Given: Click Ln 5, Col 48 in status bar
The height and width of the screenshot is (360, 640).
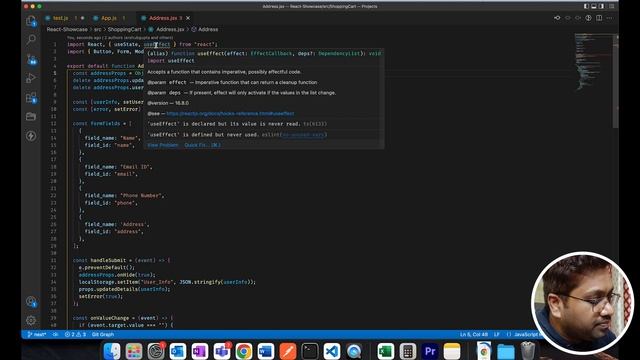Looking at the screenshot, I should (x=474, y=334).
